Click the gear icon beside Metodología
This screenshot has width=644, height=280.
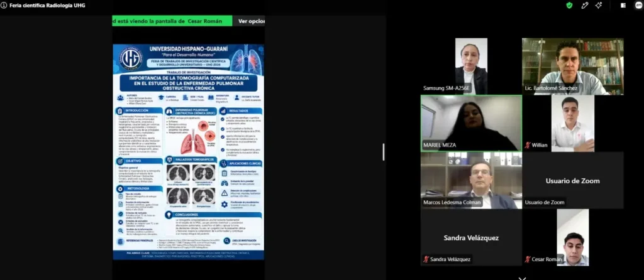(119, 188)
